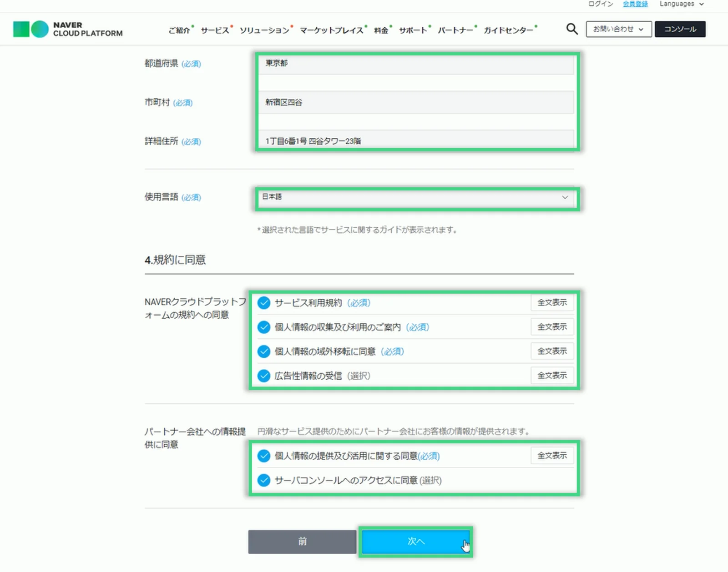728x572 pixels.
Task: Click the コンソール button
Action: 680,29
